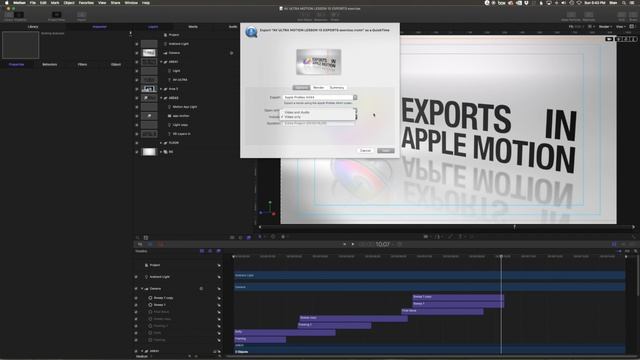Viewport: 640px width, 360px height.
Task: Click the isolate icon on Camera layer
Action: (231, 53)
